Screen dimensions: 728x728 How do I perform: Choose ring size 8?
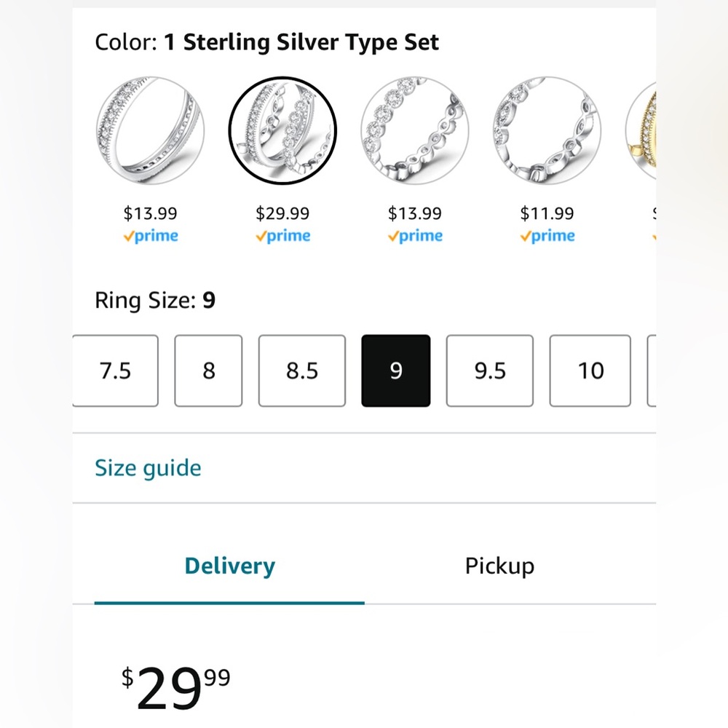(x=208, y=370)
